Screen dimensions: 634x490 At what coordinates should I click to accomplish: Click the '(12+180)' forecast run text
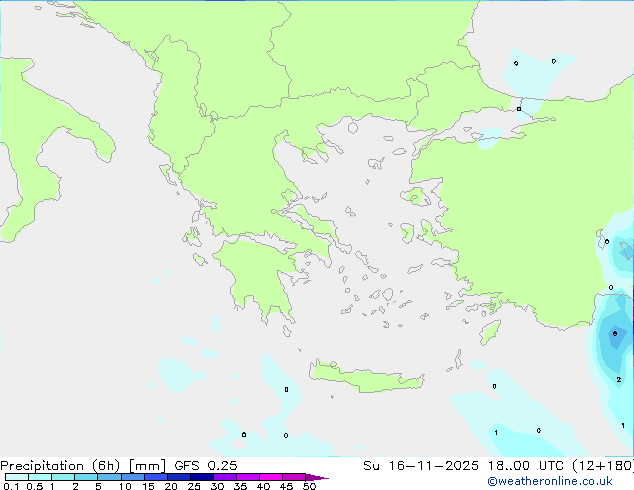pos(603,466)
